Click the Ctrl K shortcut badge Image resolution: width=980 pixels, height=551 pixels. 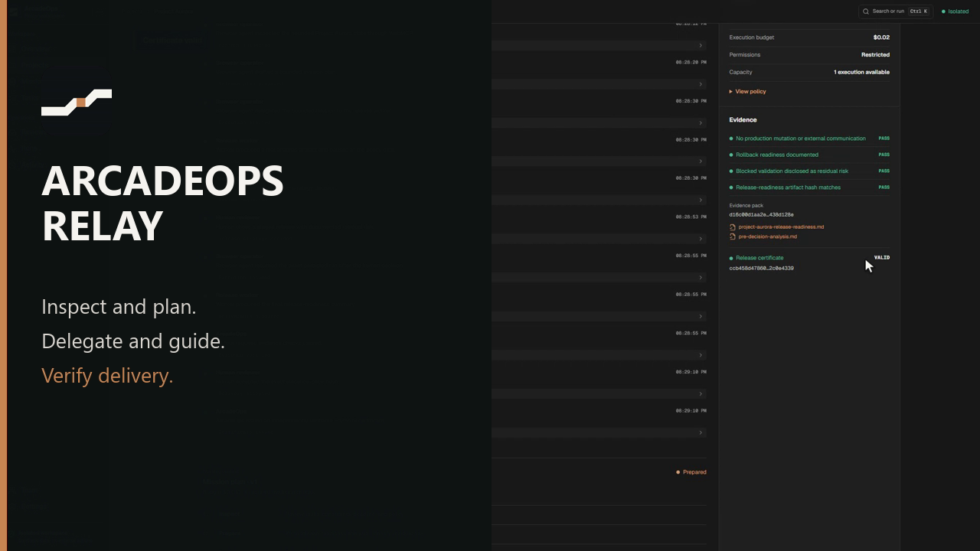point(919,11)
